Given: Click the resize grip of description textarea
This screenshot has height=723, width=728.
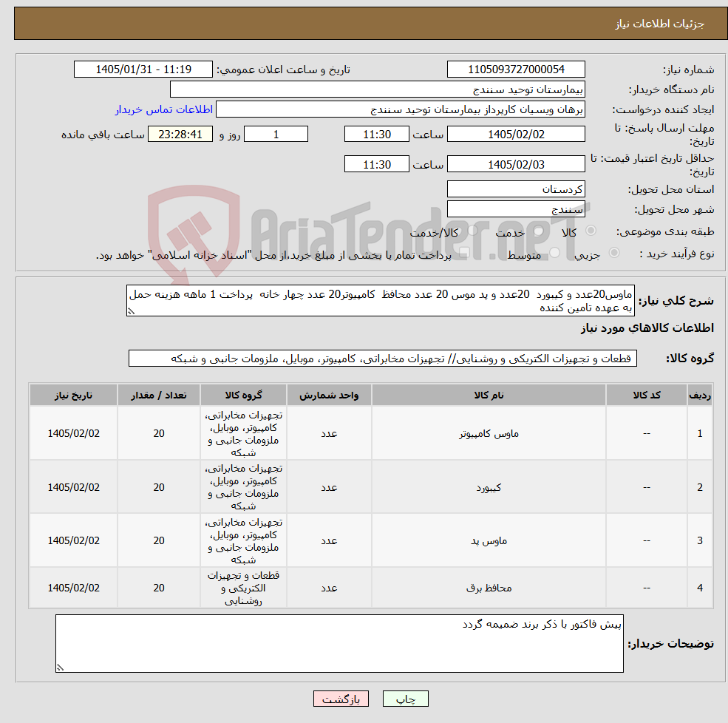Looking at the screenshot, I should tap(132, 311).
